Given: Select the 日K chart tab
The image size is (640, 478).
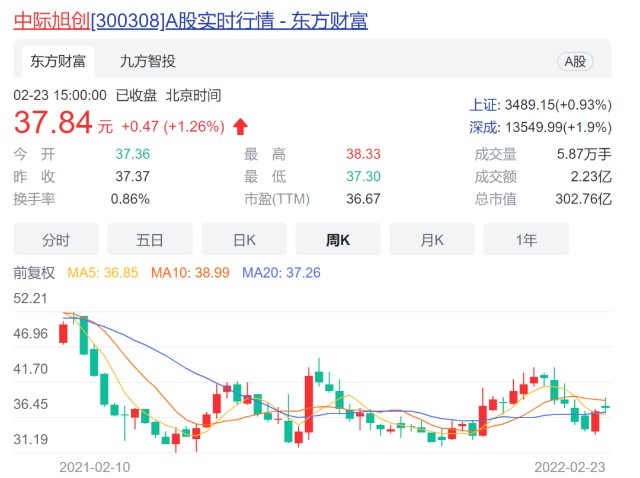Looking at the screenshot, I should coord(244,240).
